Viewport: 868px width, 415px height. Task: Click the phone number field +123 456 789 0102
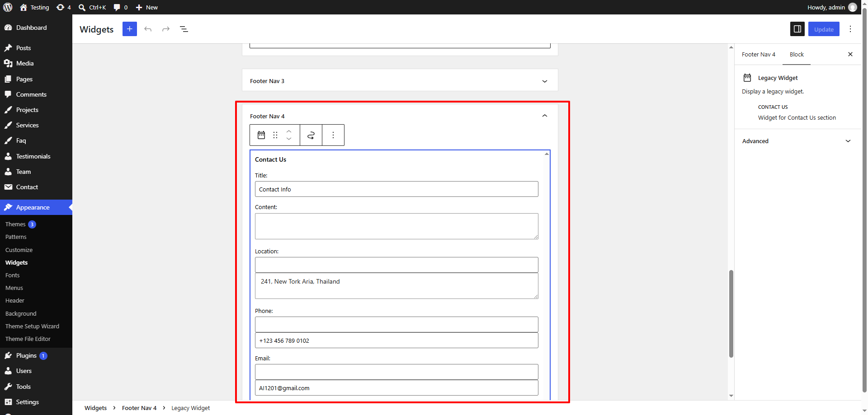(x=396, y=340)
